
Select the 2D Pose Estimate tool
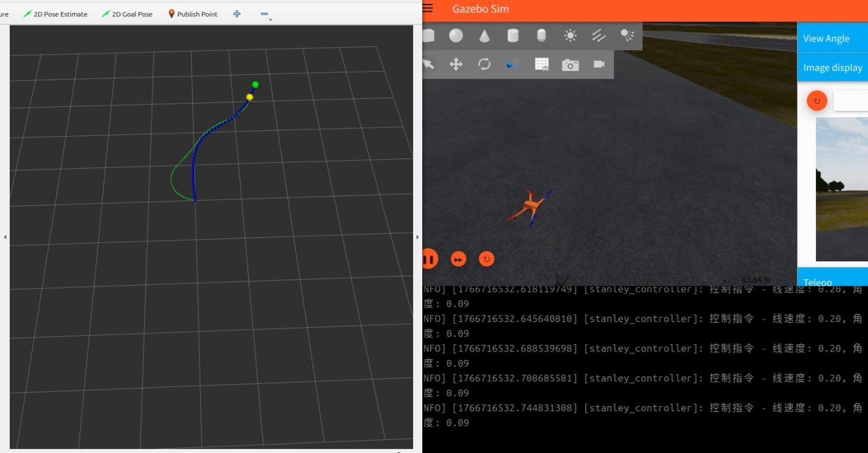[55, 14]
